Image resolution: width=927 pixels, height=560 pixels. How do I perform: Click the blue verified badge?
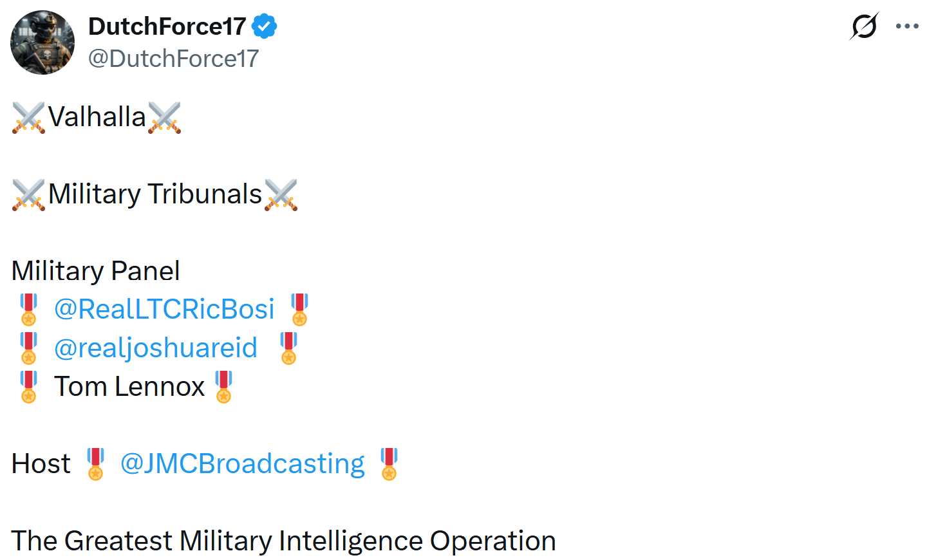264,26
